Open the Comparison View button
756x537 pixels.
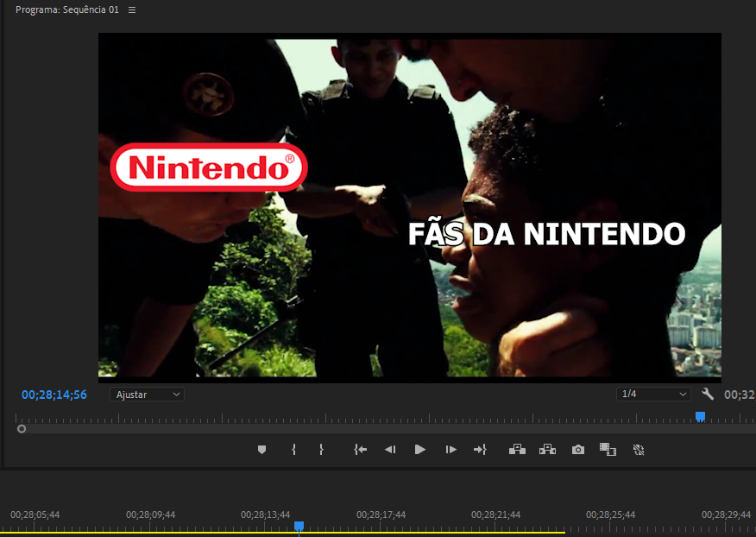tap(608, 450)
